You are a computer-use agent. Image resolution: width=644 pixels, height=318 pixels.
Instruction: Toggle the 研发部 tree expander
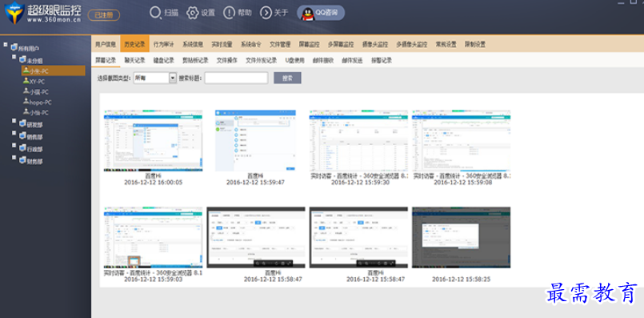14,122
